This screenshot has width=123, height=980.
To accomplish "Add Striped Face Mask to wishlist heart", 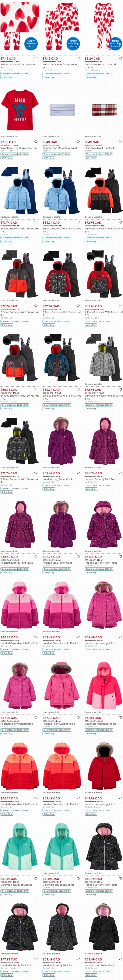I will coord(78,142).
